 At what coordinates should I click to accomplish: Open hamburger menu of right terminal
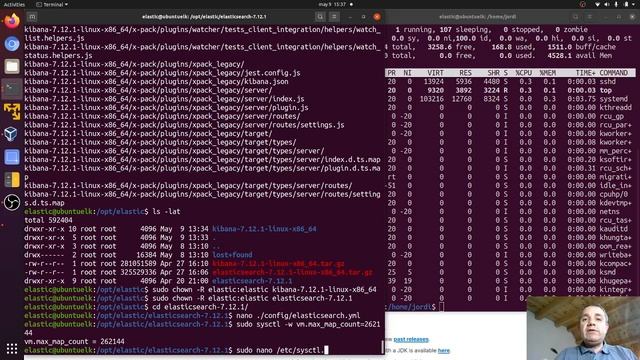point(589,17)
